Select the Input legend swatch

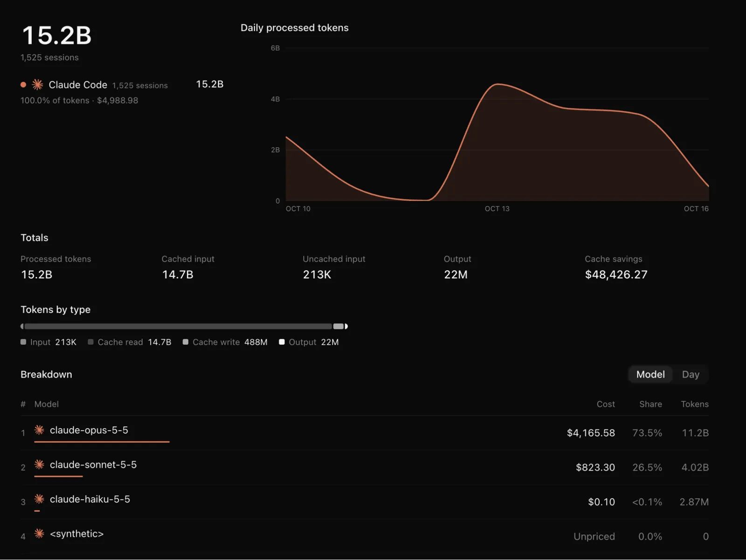point(23,342)
